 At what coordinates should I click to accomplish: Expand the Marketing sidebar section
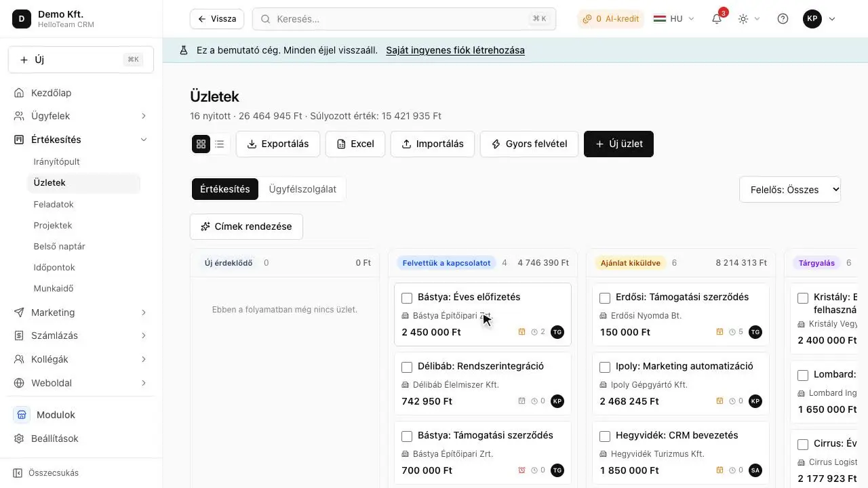click(x=81, y=312)
